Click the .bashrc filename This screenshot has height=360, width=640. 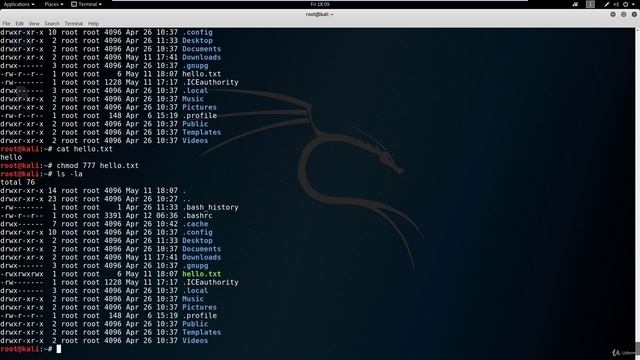pyautogui.click(x=197, y=216)
